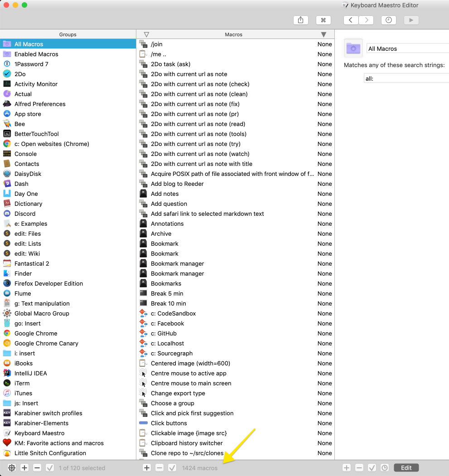Click the Global Macro Group gear icon
Screen dimensions: 449x476
(x=7, y=313)
